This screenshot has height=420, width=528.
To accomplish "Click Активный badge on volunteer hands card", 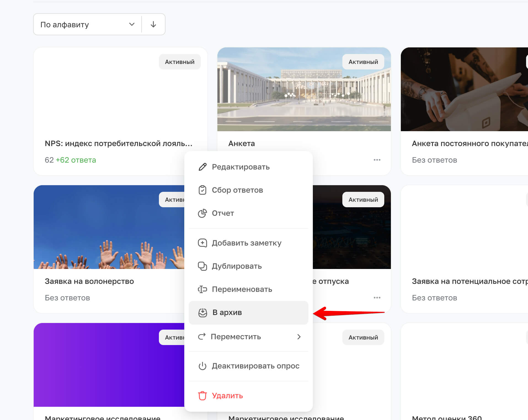I will 172,200.
